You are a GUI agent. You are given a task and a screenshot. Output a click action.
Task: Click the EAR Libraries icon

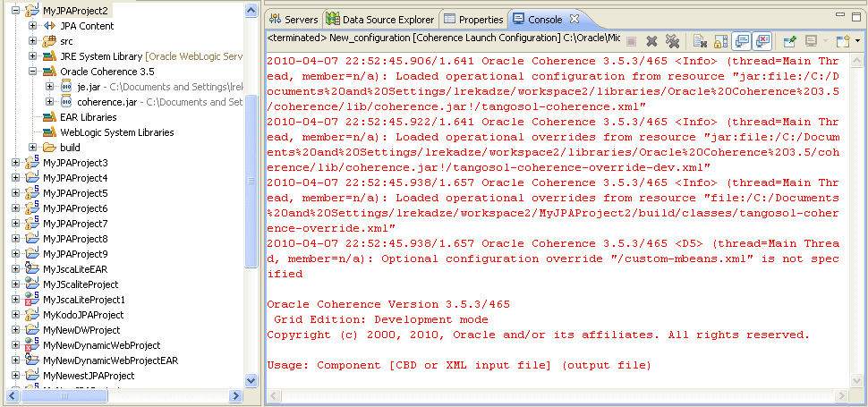[x=49, y=116]
